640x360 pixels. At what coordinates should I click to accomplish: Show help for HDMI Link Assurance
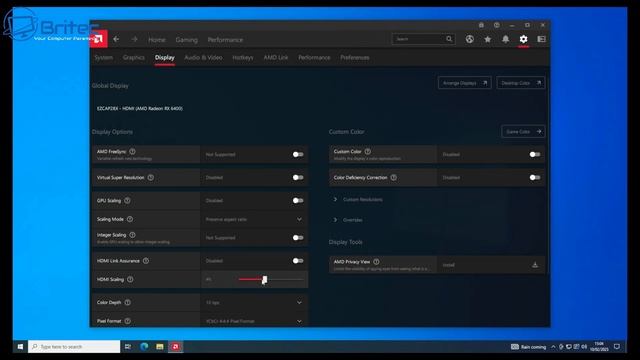click(x=146, y=261)
